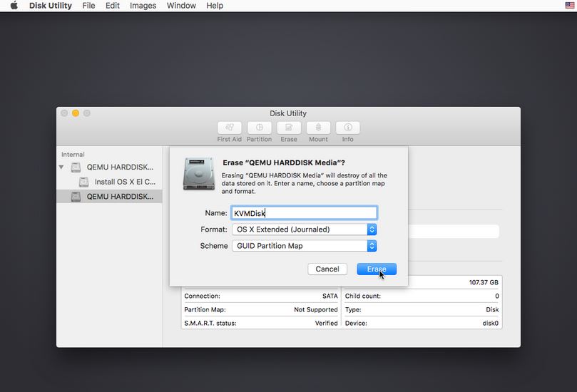The height and width of the screenshot is (392, 577).
Task: Click the Info toolbar icon
Action: (x=348, y=128)
